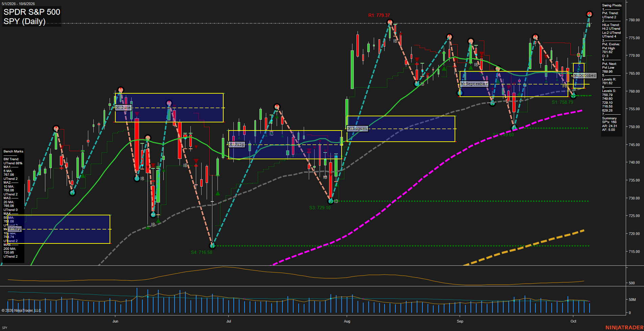Click the '20 MA:' benchmark entry
Viewport: 644px width, 331px height.
pos(9,202)
